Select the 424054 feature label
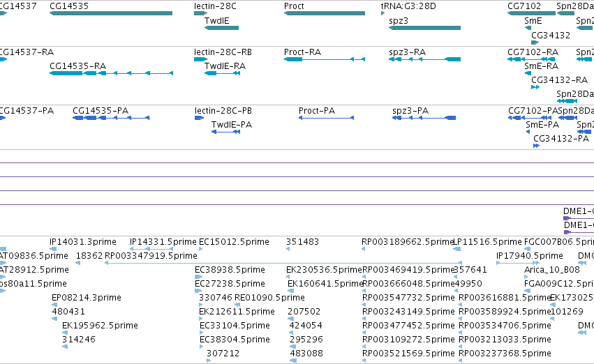Viewport: 594px width, 364px height. click(305, 326)
